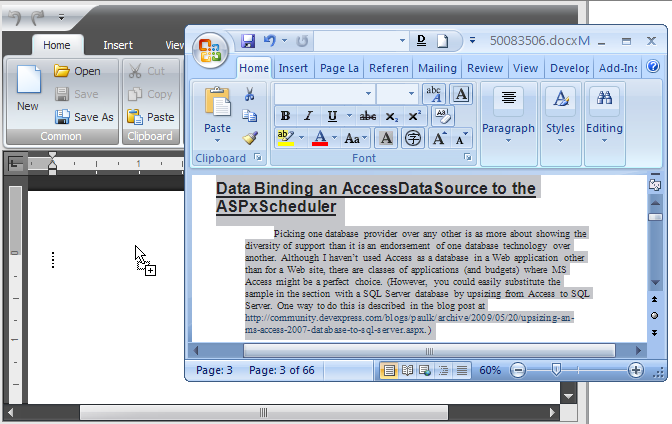Click the New document icon in background editor
This screenshot has height=424, width=672.
click(28, 89)
